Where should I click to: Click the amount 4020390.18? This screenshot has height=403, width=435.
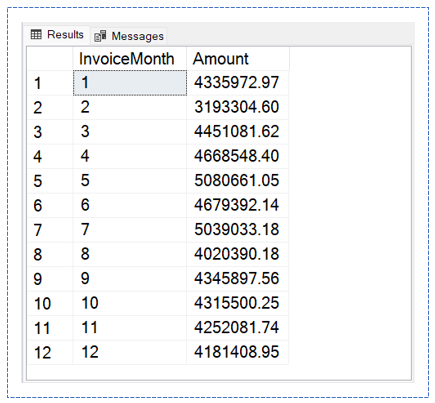237,254
